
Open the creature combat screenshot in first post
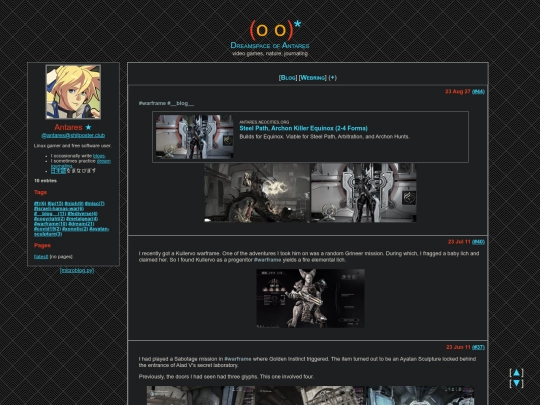pos(257,193)
